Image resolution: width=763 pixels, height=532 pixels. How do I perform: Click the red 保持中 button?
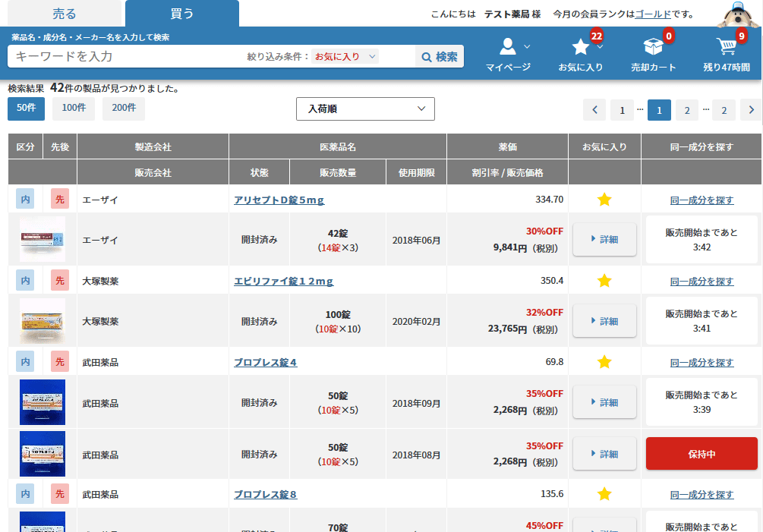point(702,454)
